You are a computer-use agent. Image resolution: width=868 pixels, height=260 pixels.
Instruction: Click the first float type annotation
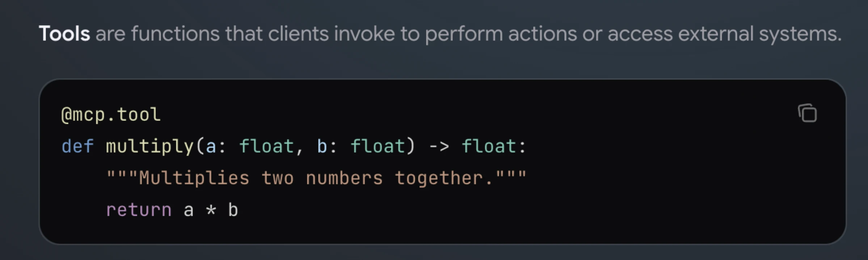click(267, 146)
